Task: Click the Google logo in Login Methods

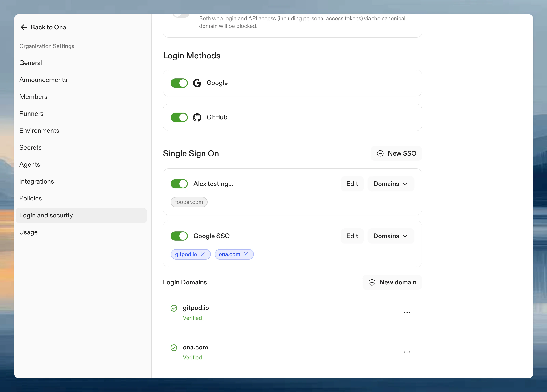Action: coord(197,83)
